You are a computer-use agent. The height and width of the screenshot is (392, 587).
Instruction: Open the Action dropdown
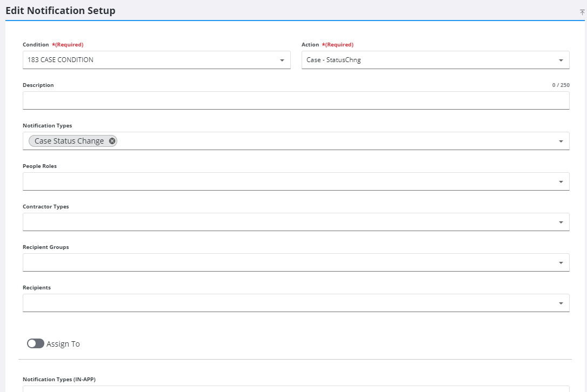tap(561, 59)
